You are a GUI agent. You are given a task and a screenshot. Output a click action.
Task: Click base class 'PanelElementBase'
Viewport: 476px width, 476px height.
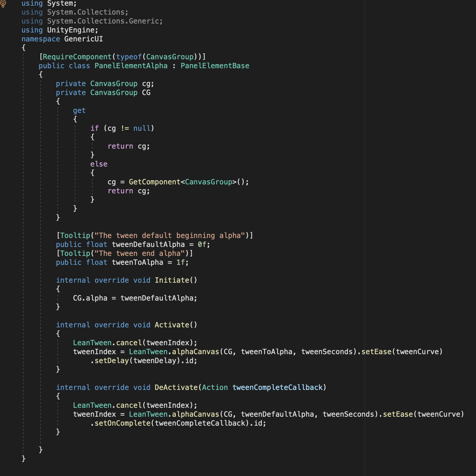pos(215,66)
